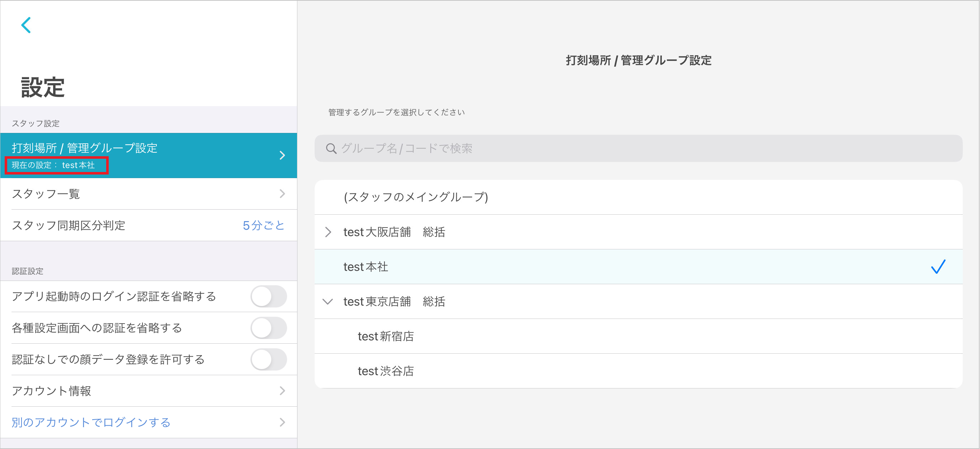
Task: Click chevron on 打刻場所 / 管理グループ設定 row
Action: (x=282, y=155)
